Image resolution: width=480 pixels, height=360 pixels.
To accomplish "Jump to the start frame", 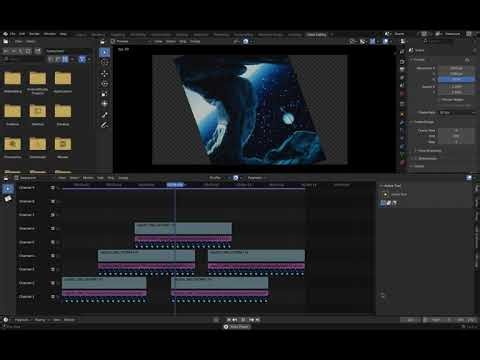I will tap(229, 320).
